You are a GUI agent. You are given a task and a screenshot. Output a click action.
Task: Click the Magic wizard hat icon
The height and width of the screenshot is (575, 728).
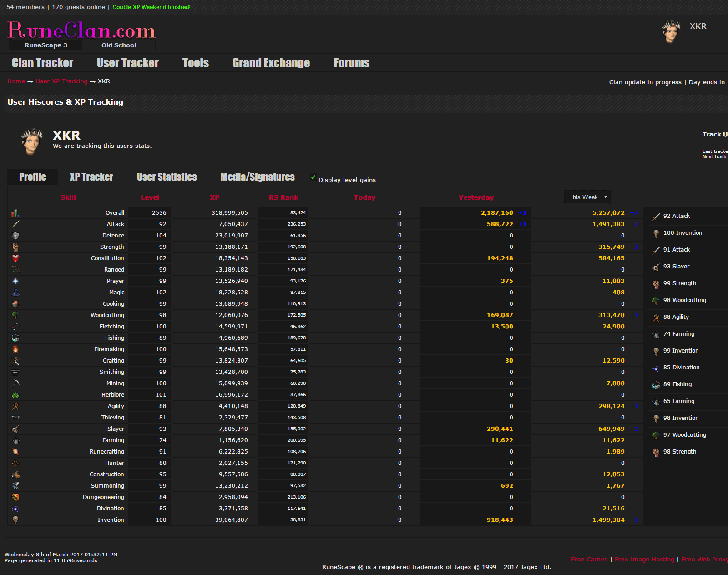[15, 293]
